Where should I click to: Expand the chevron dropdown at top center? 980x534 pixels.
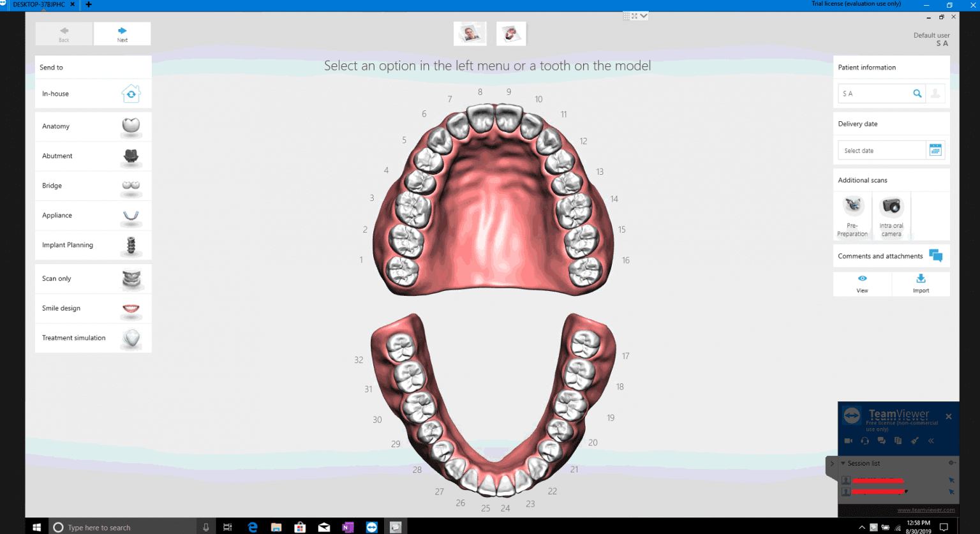[644, 15]
